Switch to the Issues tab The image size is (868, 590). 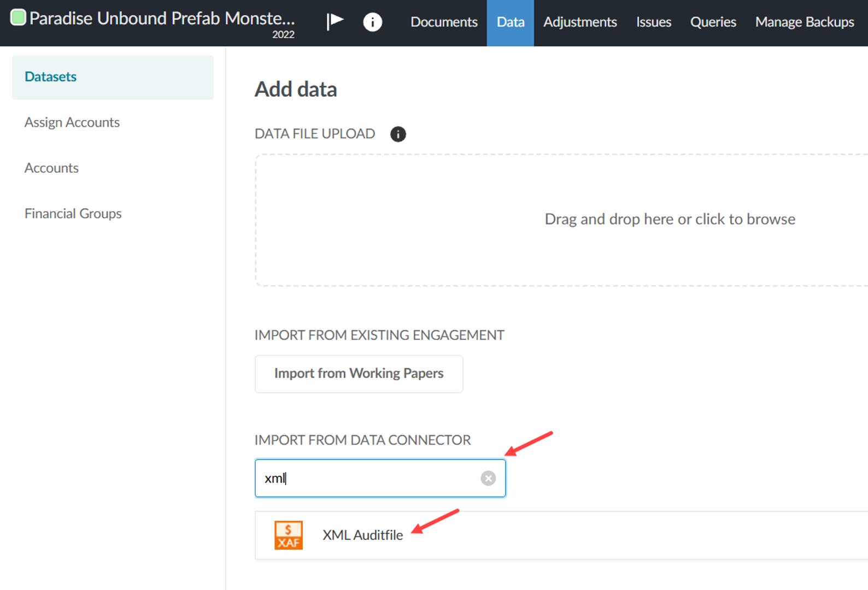click(653, 22)
